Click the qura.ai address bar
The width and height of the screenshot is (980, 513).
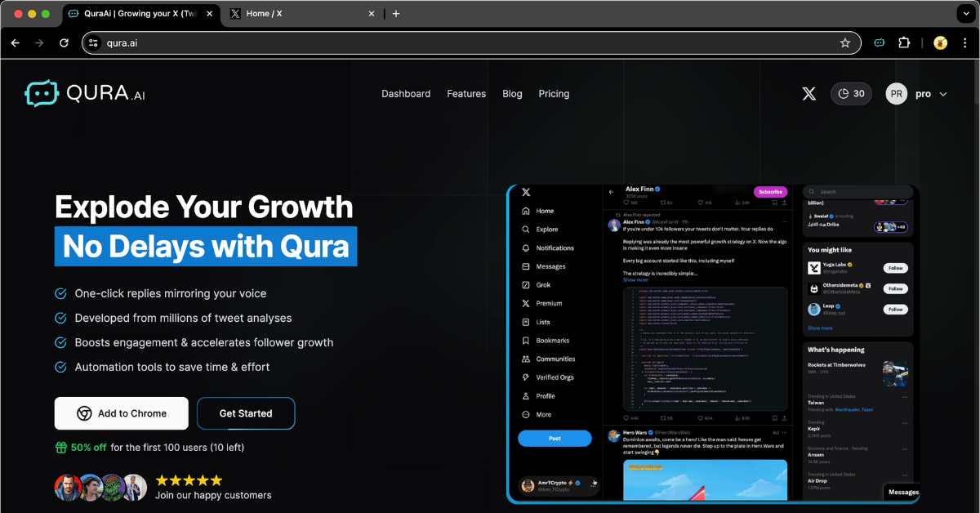[471, 42]
